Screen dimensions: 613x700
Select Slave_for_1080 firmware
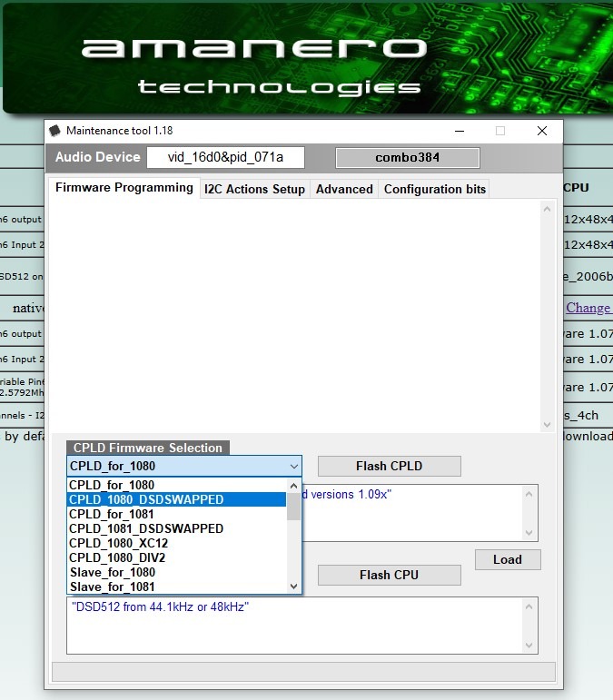point(176,572)
